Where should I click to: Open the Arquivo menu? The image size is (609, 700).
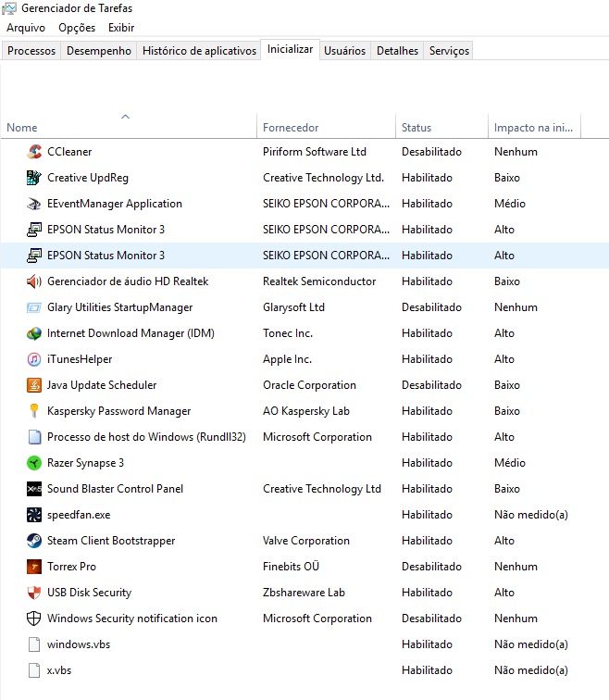pyautogui.click(x=26, y=28)
